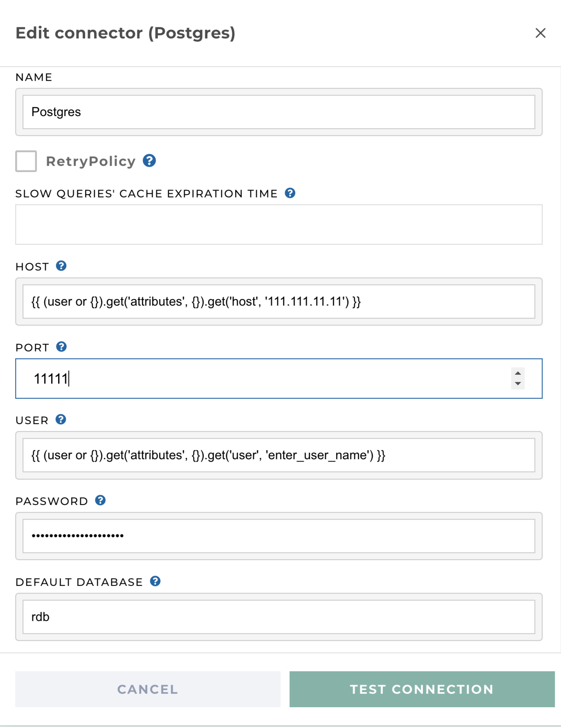Close the Edit connector dialog
The width and height of the screenshot is (561, 728).
click(x=541, y=33)
